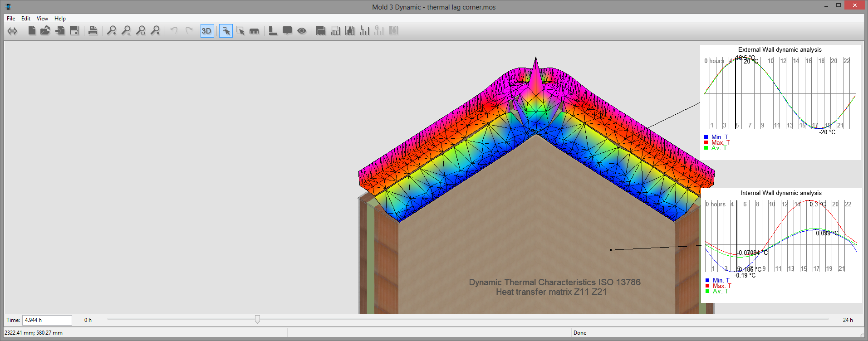Screen dimensions: 868x341
Task: Select the ruler measure tool
Action: [x=254, y=31]
